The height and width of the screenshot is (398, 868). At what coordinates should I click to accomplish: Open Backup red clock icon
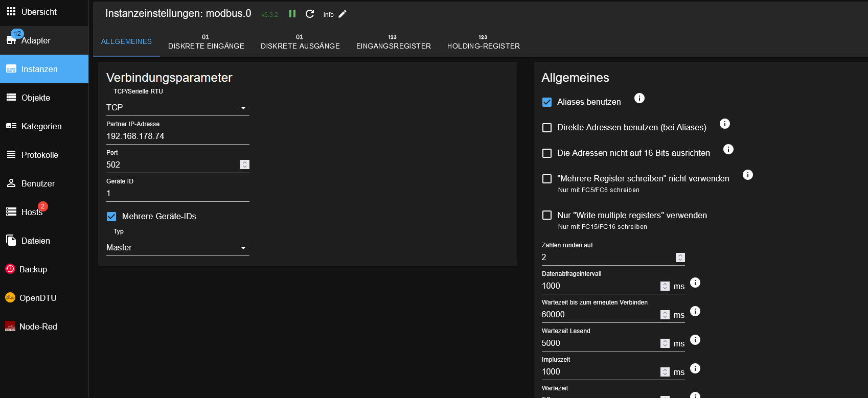pyautogui.click(x=10, y=269)
